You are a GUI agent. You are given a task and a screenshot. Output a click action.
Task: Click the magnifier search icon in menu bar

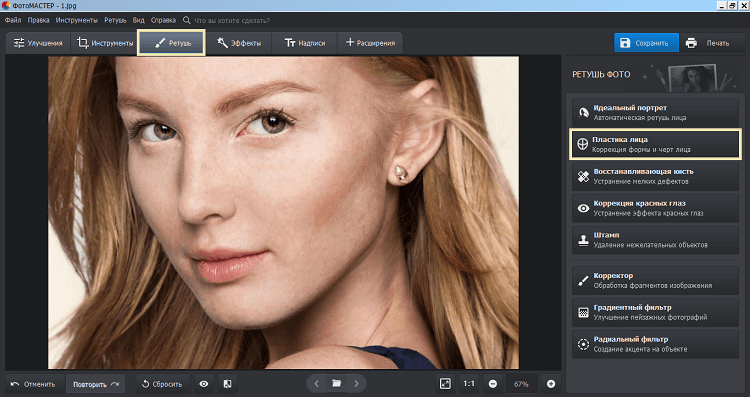(187, 20)
